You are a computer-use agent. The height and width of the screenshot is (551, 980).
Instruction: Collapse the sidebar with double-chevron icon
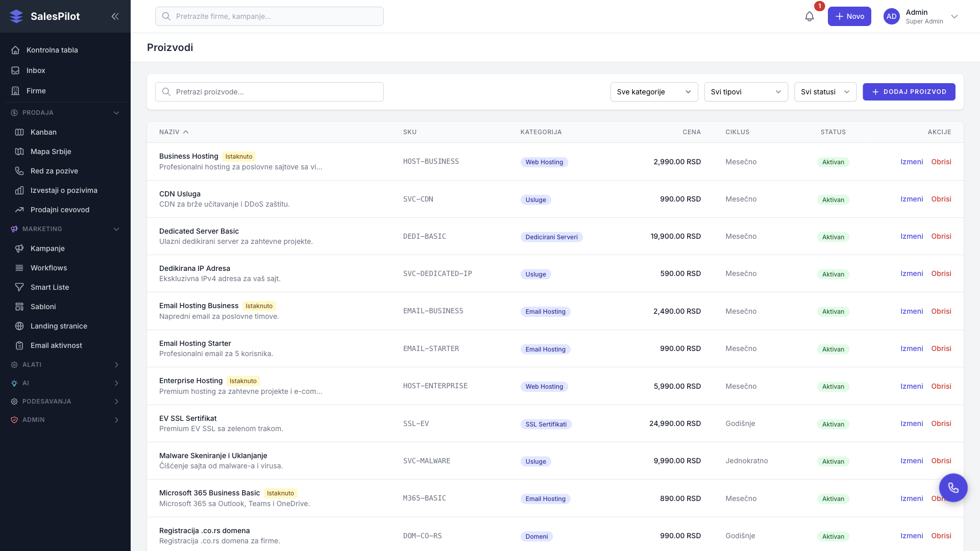[x=115, y=16]
